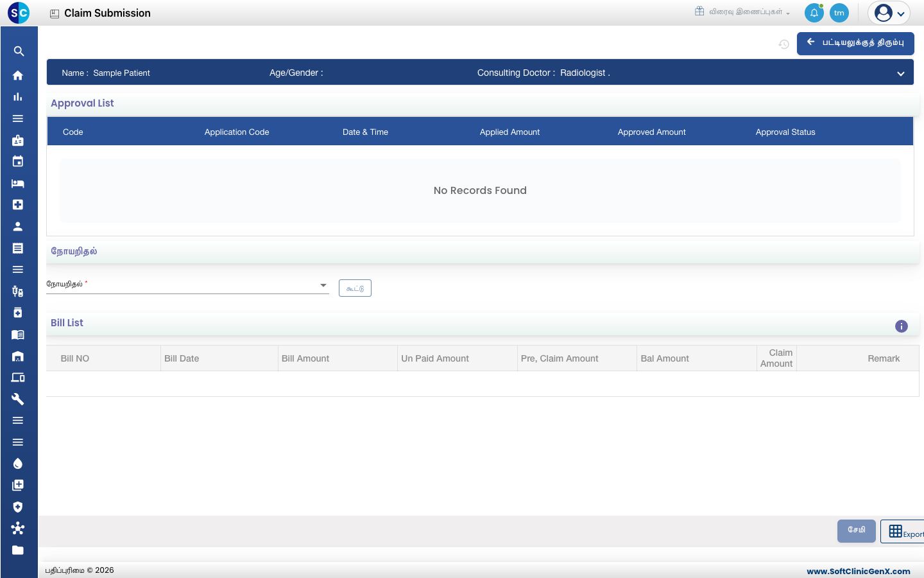Click the www.SoftClinicGenX.com link
The width and height of the screenshot is (924, 578).
coord(858,571)
